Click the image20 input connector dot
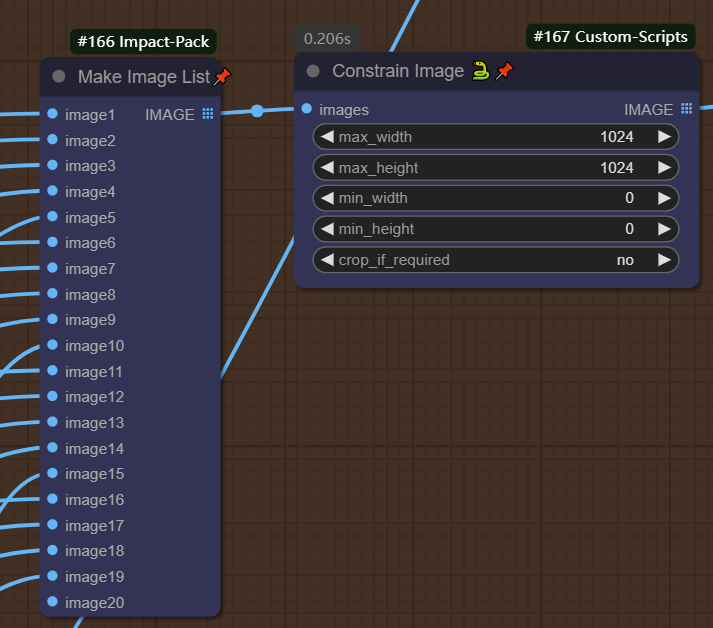 (x=52, y=602)
